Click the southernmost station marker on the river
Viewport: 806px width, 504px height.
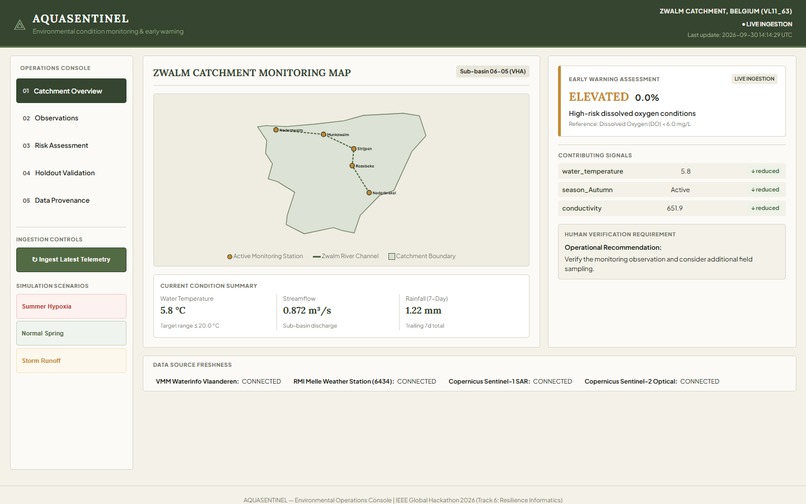pos(369,193)
